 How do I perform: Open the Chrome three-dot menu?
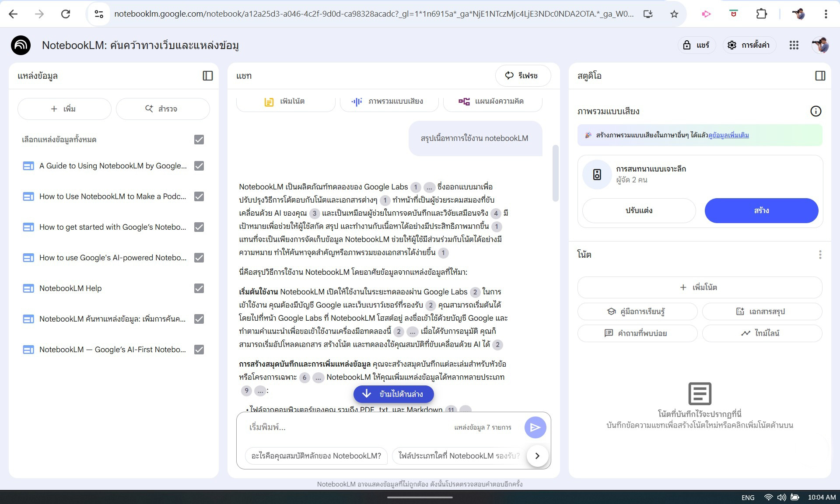pos(826,14)
